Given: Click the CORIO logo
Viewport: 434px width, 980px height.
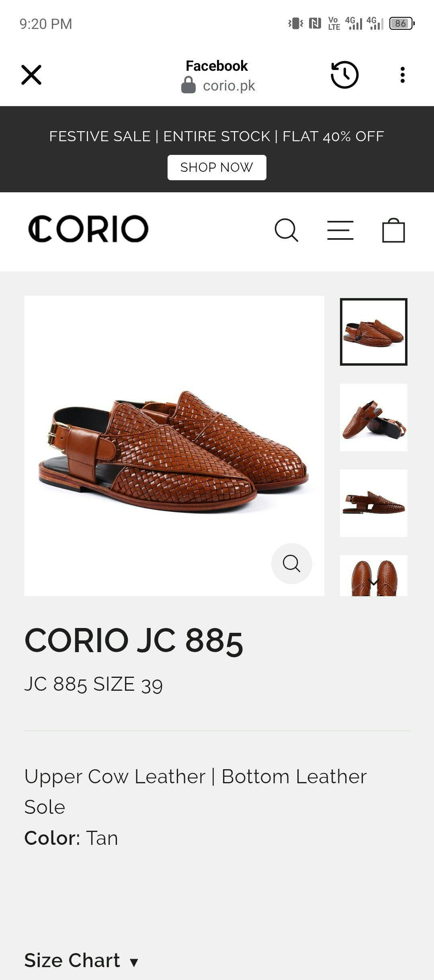Looking at the screenshot, I should point(88,229).
